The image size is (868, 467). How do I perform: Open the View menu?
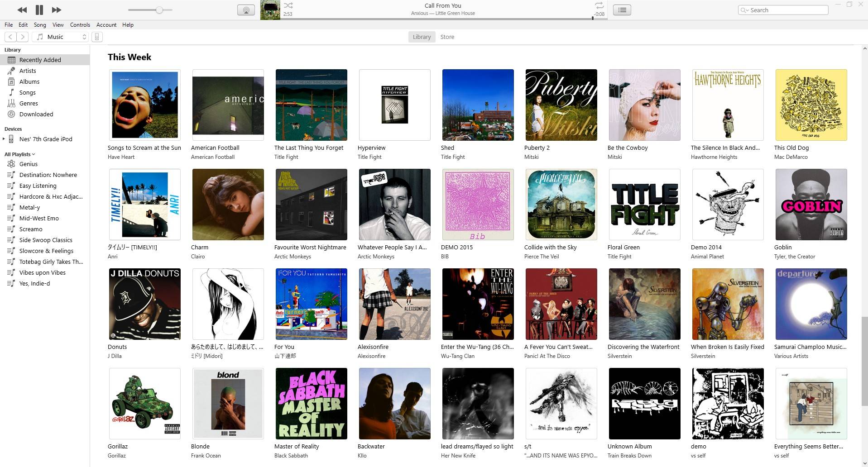tap(58, 25)
